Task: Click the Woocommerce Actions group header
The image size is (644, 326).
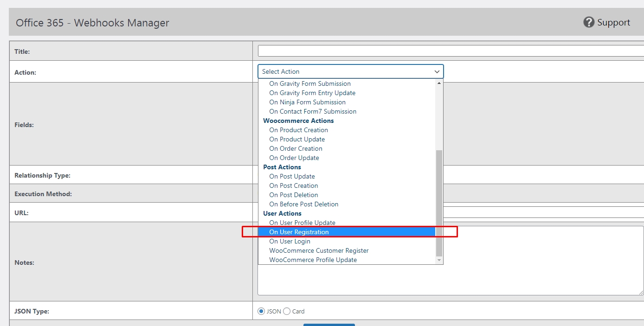Action: (x=298, y=121)
